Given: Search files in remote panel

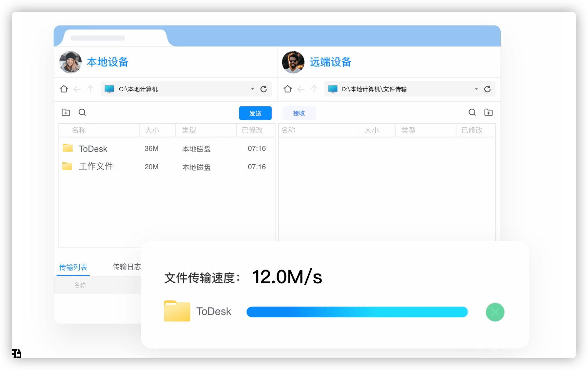Looking at the screenshot, I should [x=472, y=112].
